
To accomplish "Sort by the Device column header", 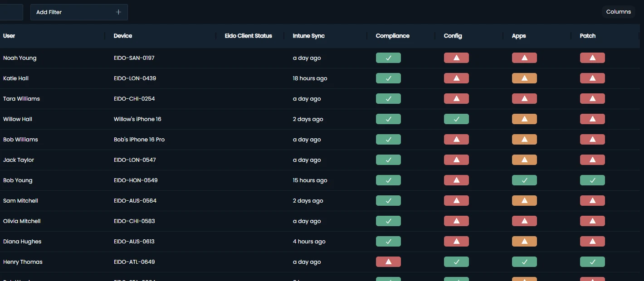I will click(x=123, y=36).
